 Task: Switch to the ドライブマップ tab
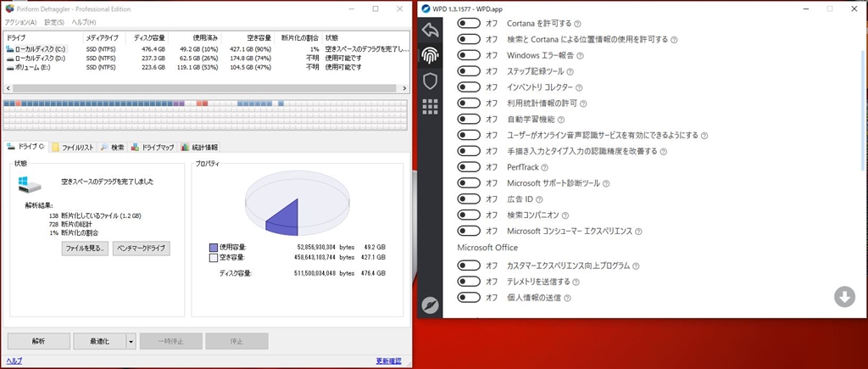(x=153, y=148)
